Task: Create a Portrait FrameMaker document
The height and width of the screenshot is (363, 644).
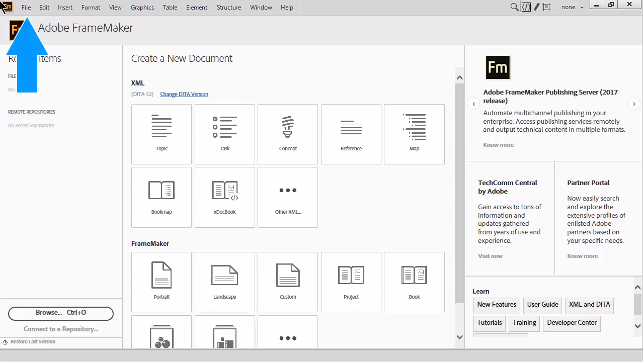Action: (x=162, y=282)
